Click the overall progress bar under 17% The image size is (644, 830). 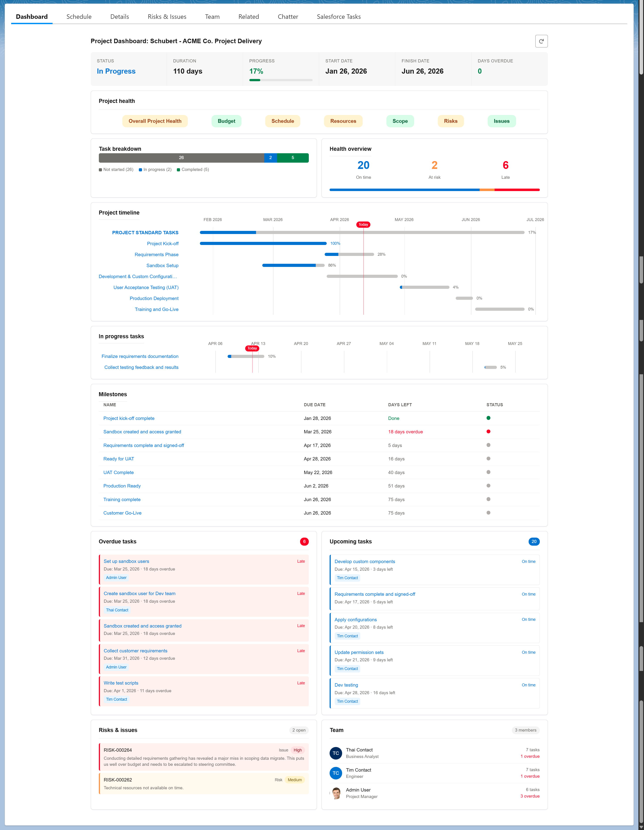click(281, 80)
